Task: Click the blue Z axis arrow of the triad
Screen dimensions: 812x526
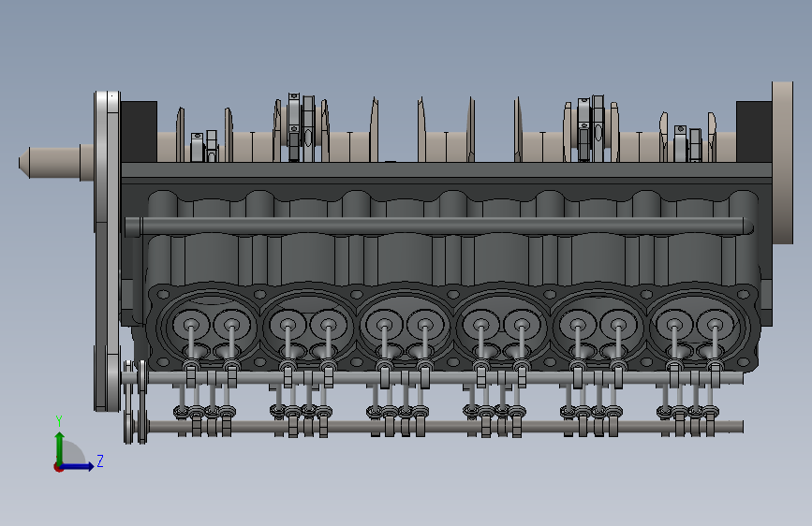Action: coord(78,466)
